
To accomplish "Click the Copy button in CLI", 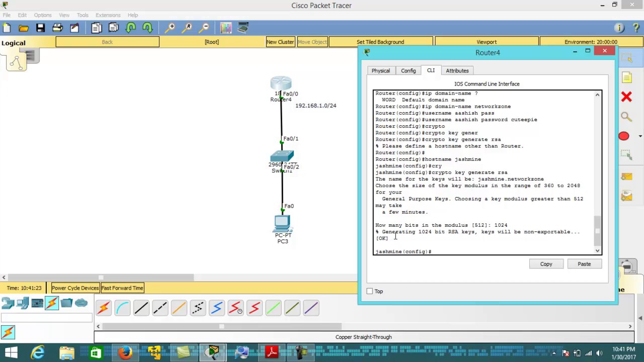I will [x=546, y=264].
